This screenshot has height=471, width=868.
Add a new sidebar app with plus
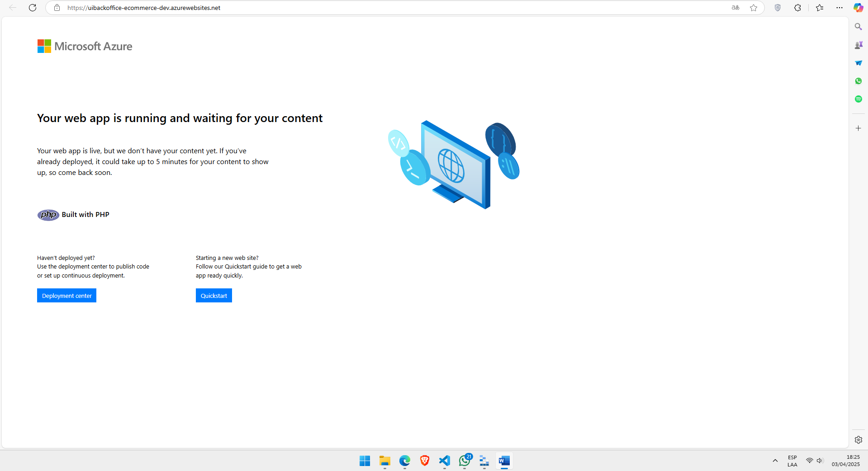[858, 128]
